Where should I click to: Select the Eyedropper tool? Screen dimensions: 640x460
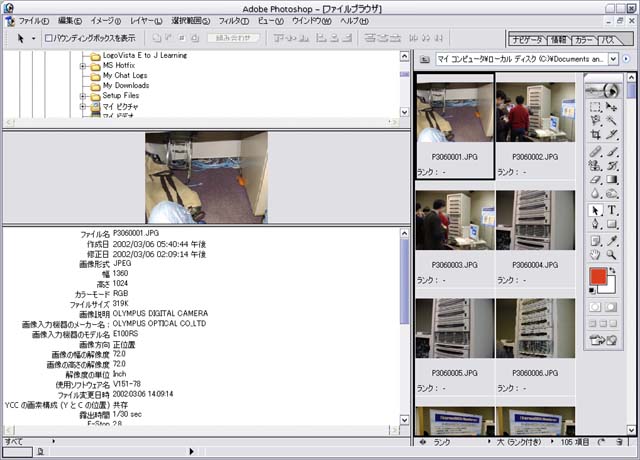[x=611, y=240]
